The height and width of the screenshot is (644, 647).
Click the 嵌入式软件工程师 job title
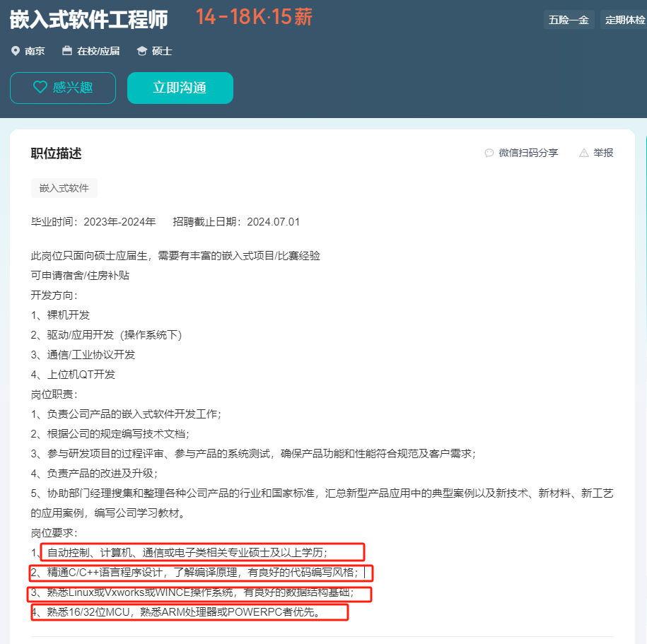[88, 19]
